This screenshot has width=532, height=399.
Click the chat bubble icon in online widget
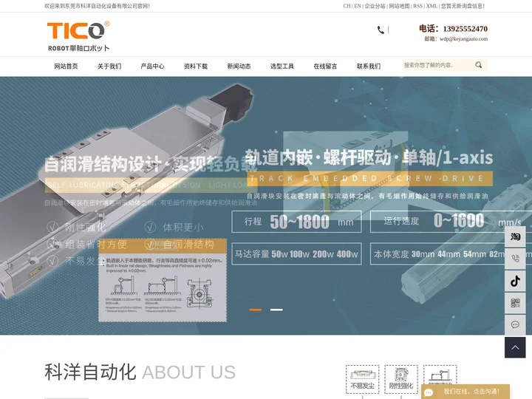429,392
